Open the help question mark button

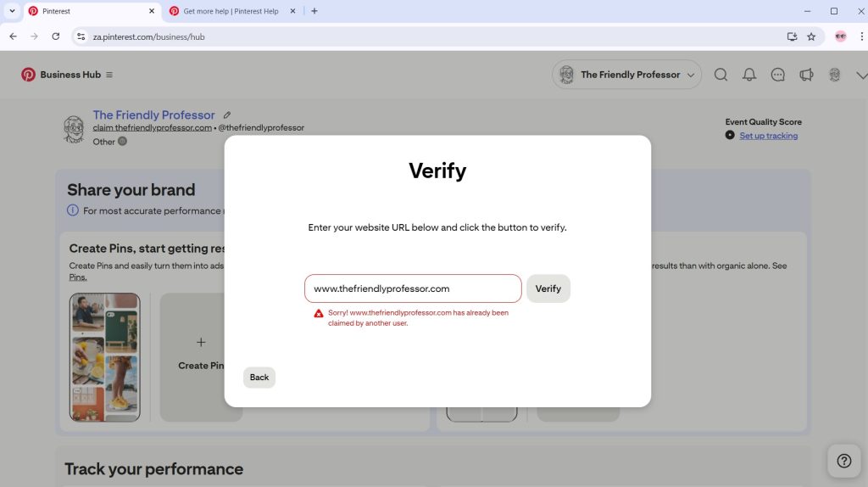[x=843, y=461]
